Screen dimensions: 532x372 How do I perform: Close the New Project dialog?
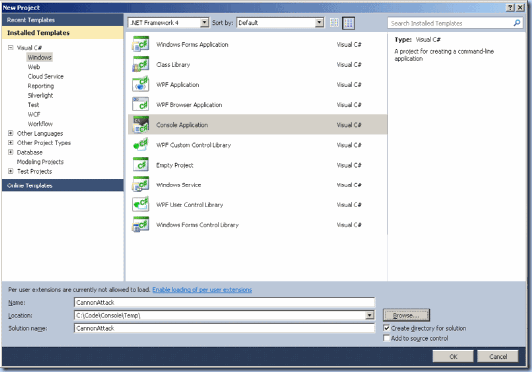(520, 7)
